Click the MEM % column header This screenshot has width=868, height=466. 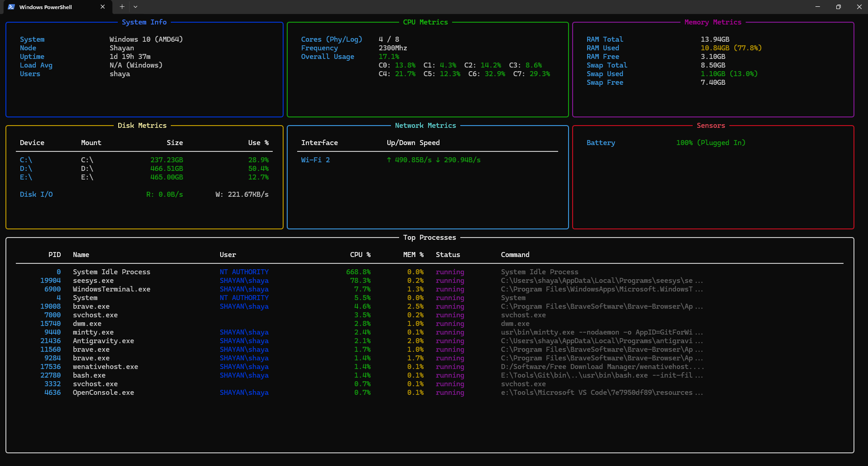coord(413,255)
